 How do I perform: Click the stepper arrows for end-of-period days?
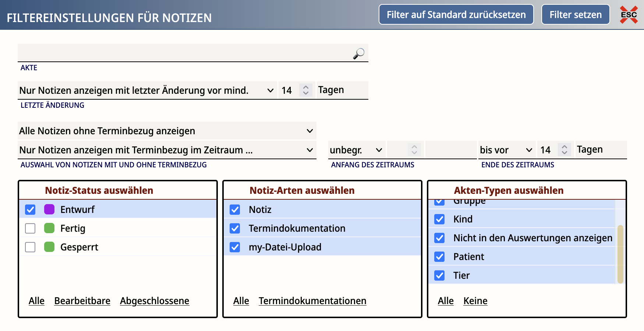(x=564, y=150)
